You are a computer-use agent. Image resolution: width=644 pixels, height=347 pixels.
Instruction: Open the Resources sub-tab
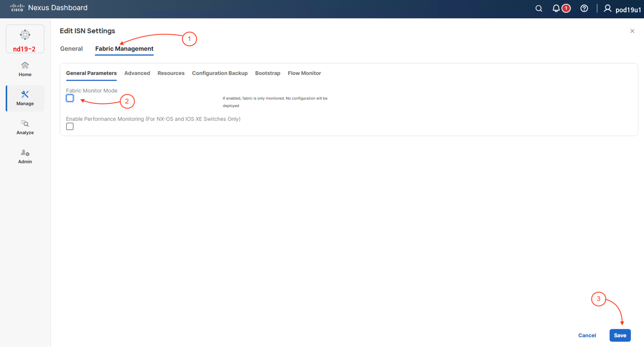tap(171, 73)
